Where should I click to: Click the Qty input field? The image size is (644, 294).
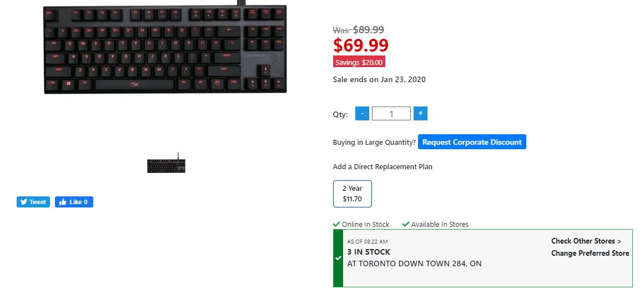391,114
